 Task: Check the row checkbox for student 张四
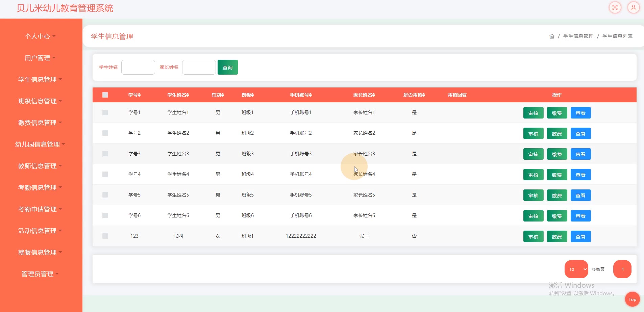pyautogui.click(x=105, y=236)
